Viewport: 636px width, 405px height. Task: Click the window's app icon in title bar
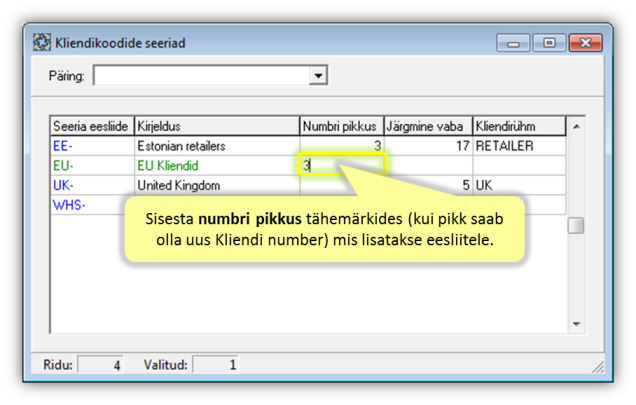[42, 43]
